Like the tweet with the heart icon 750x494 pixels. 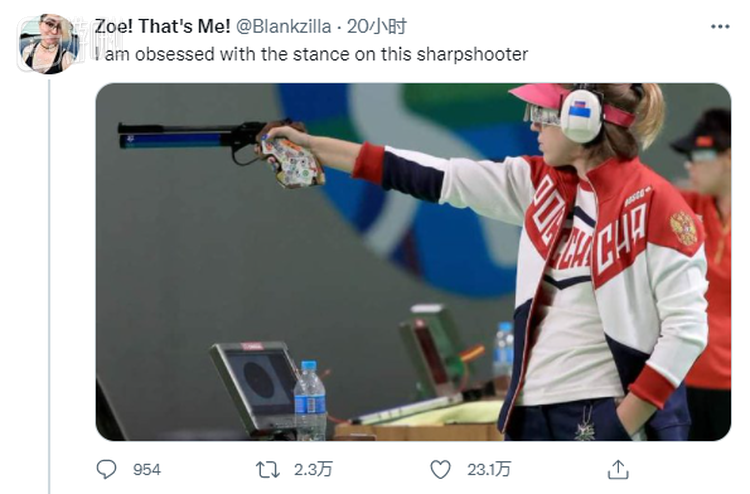(x=440, y=469)
